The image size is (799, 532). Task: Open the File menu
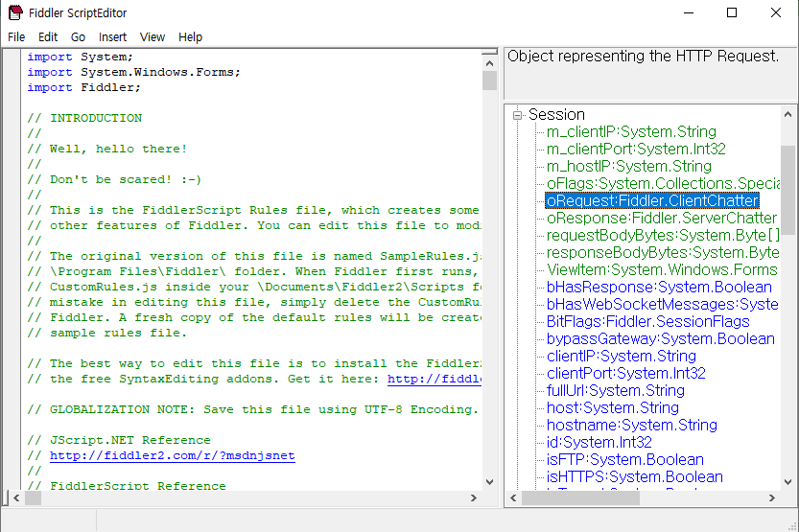[16, 37]
